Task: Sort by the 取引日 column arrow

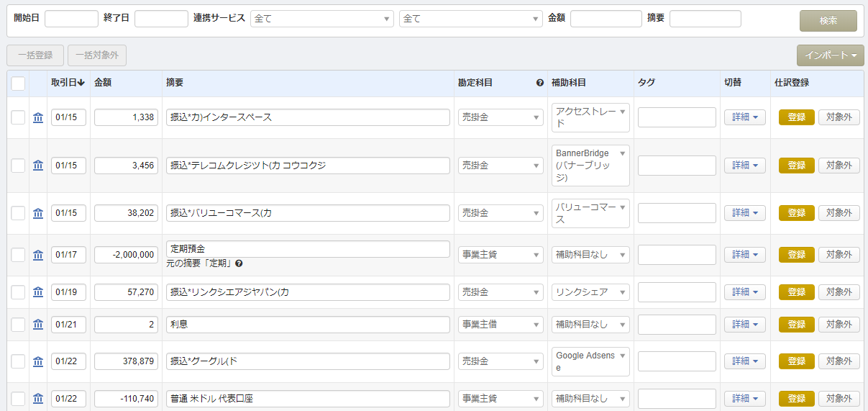Action: pyautogui.click(x=81, y=83)
